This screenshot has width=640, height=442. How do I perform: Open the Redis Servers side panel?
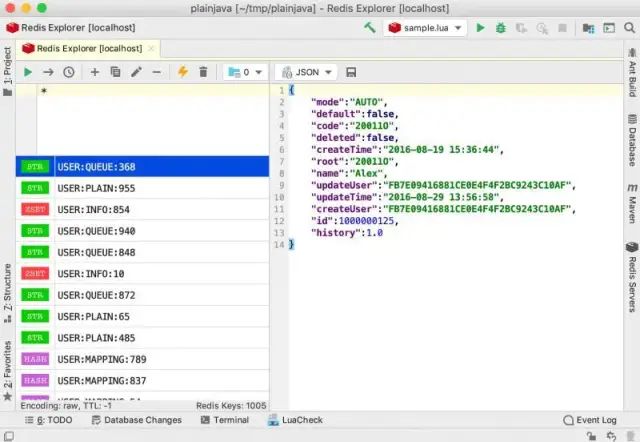(x=632, y=277)
